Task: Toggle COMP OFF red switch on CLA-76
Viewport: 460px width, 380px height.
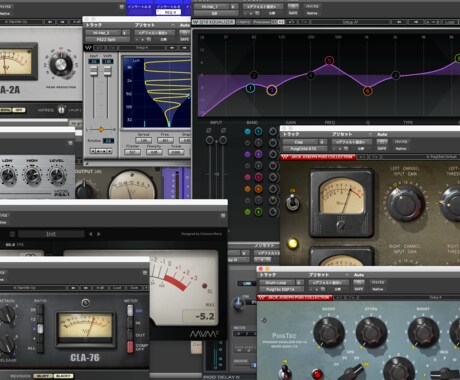Action: tap(130, 346)
